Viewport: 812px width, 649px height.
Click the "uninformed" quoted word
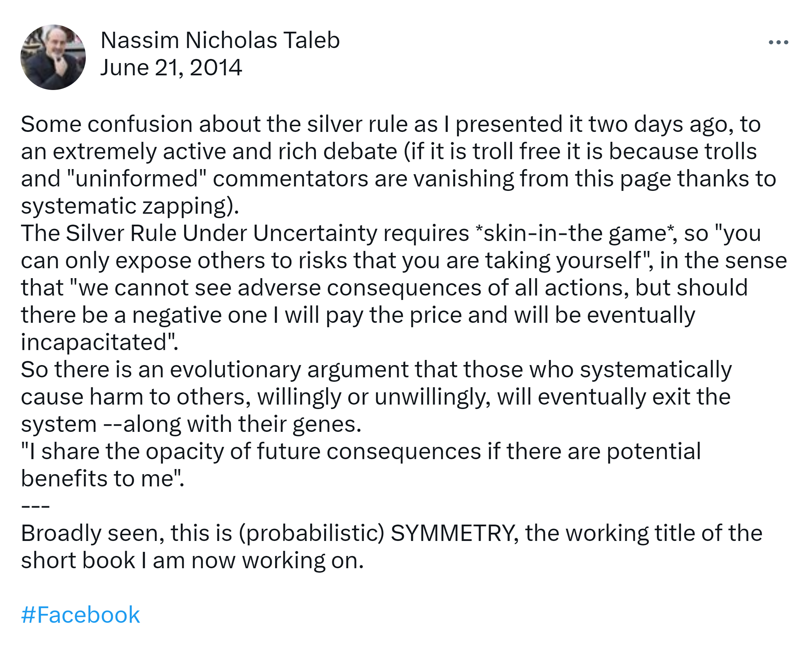(x=137, y=179)
